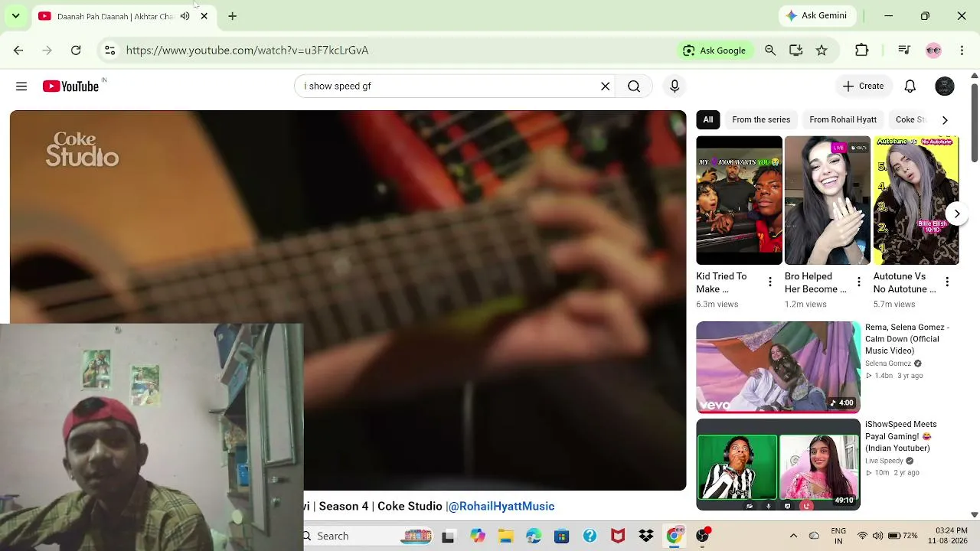The height and width of the screenshot is (551, 980).
Task: Open the Selena Gomez channel name
Action: click(x=888, y=364)
